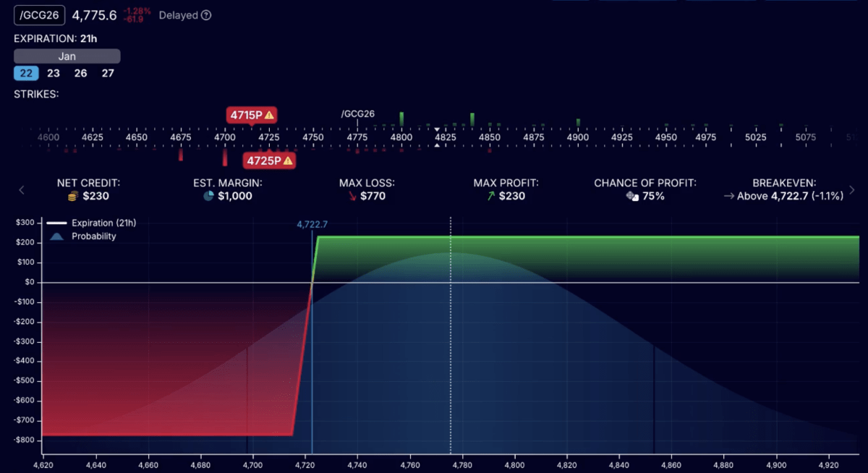Click the warning icon on the 4725P tag
The image size is (868, 473).
[x=288, y=161]
